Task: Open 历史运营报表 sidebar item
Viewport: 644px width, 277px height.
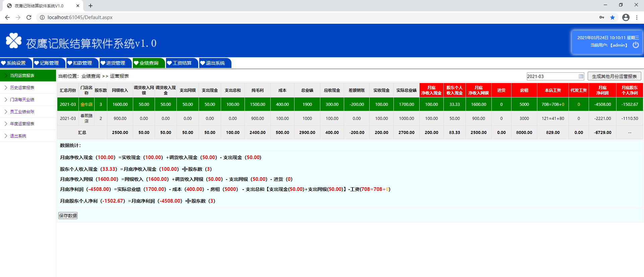Action: (28, 88)
